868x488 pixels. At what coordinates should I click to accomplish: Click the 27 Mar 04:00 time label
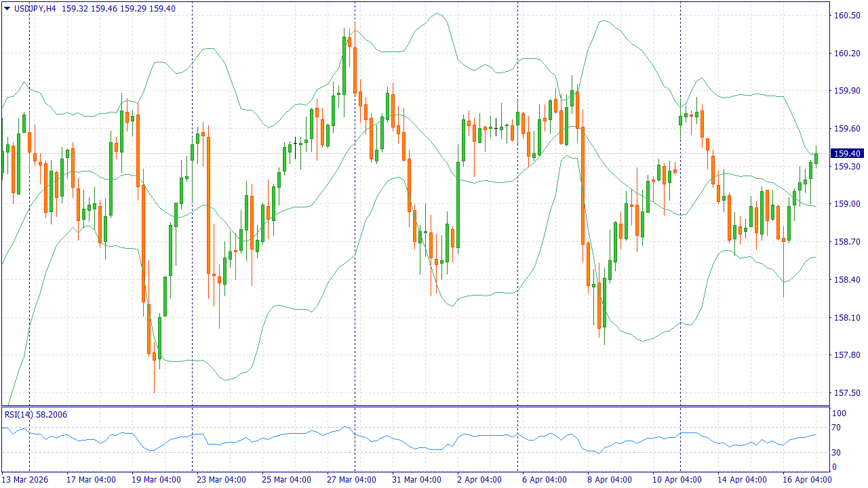[351, 479]
